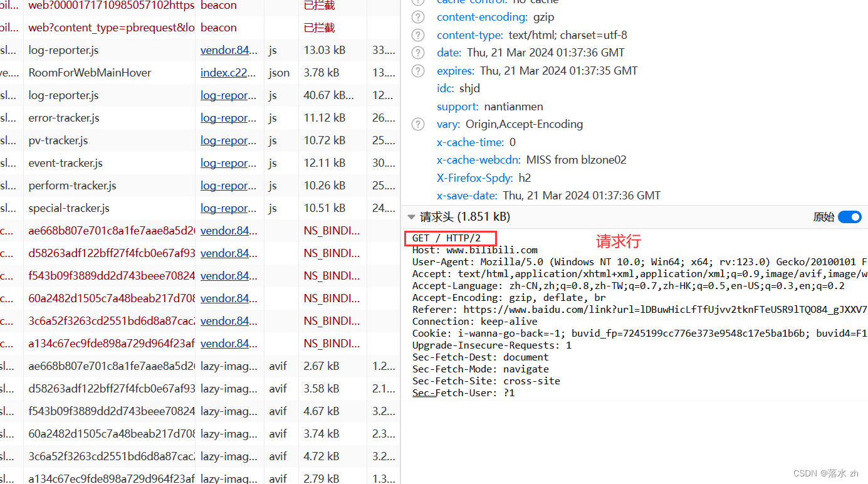
Task: Click Sec-Fetch-Dest: document line
Action: 480,357
